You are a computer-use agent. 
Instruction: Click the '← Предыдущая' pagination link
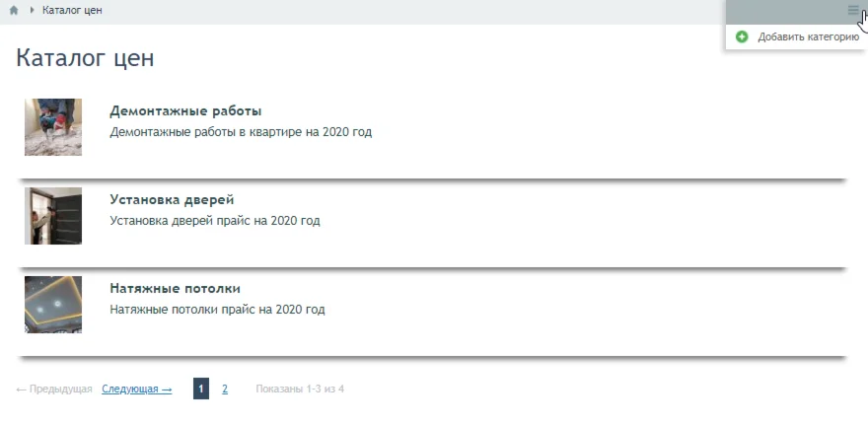(x=54, y=390)
